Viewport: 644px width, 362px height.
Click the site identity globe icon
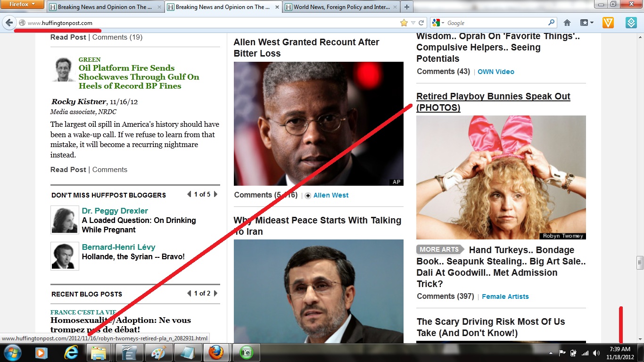(x=22, y=23)
